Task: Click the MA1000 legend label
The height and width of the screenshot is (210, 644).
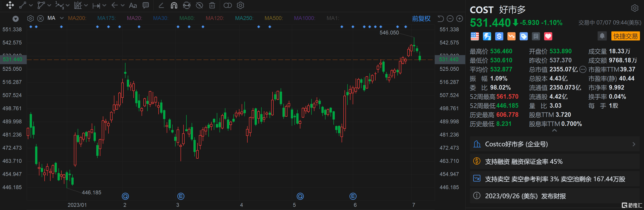Action: pyautogui.click(x=304, y=18)
